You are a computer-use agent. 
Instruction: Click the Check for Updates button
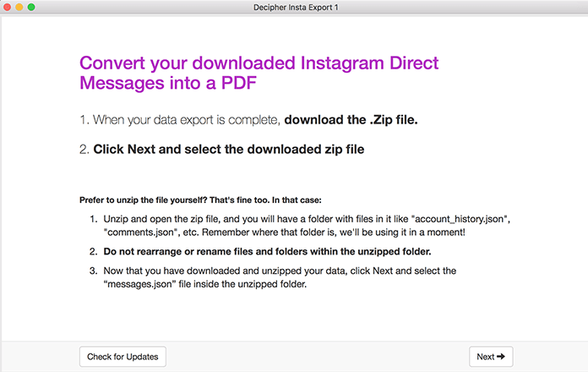(122, 357)
